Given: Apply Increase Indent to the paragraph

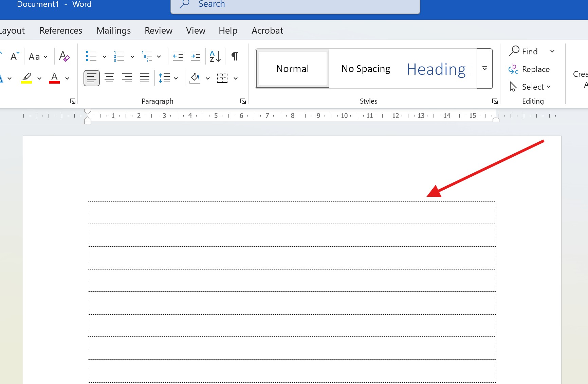Looking at the screenshot, I should tap(196, 56).
